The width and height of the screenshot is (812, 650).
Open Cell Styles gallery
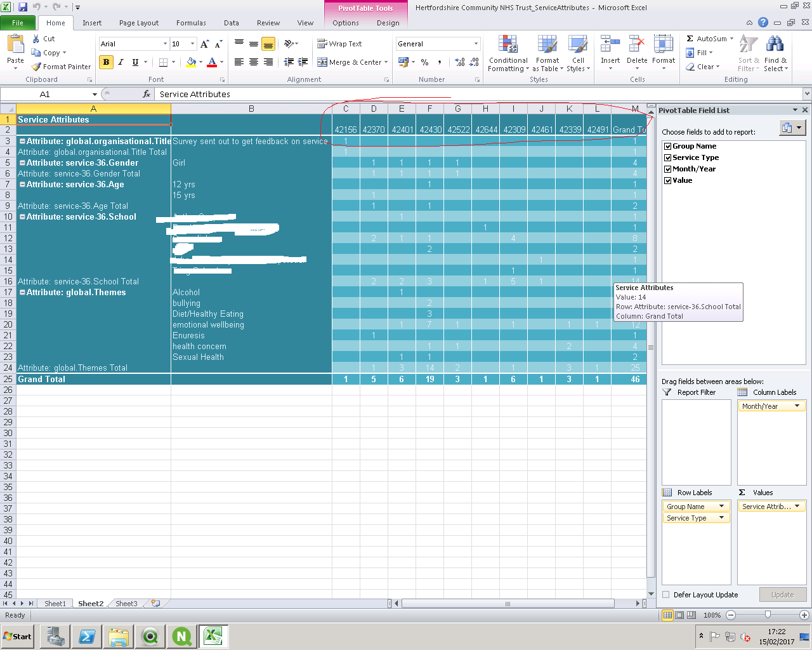(x=578, y=54)
